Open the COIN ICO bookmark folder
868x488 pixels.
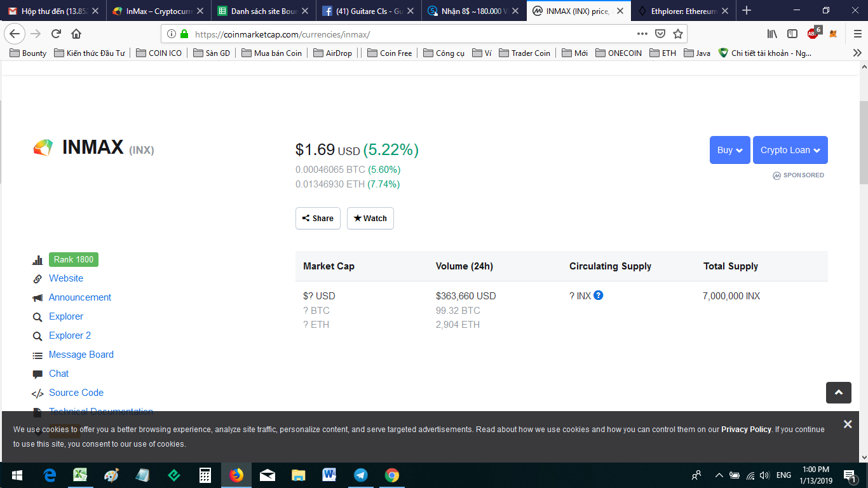[159, 53]
